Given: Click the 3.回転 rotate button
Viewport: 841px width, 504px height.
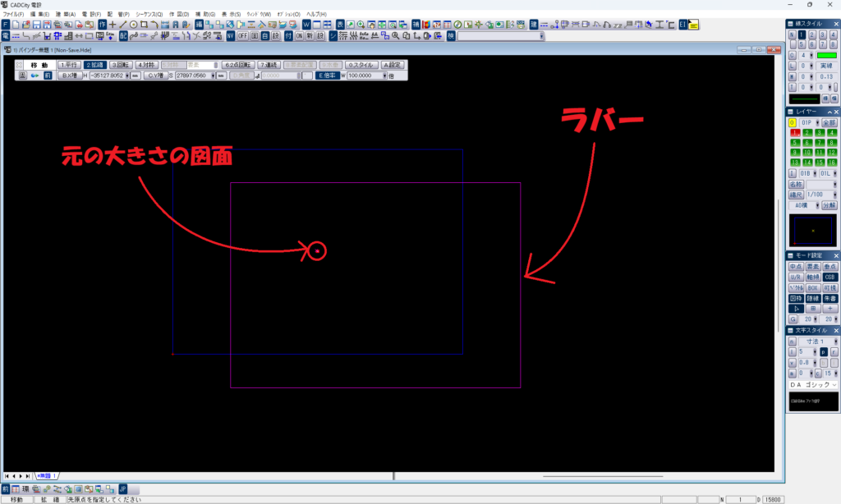Looking at the screenshot, I should click(120, 65).
